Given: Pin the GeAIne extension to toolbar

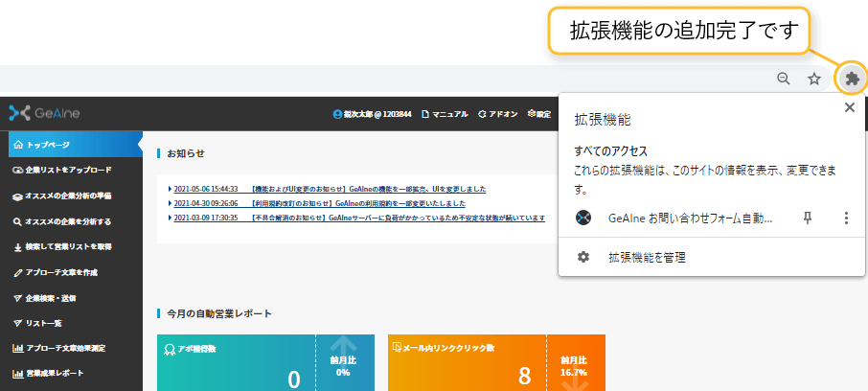Looking at the screenshot, I should pos(808,218).
